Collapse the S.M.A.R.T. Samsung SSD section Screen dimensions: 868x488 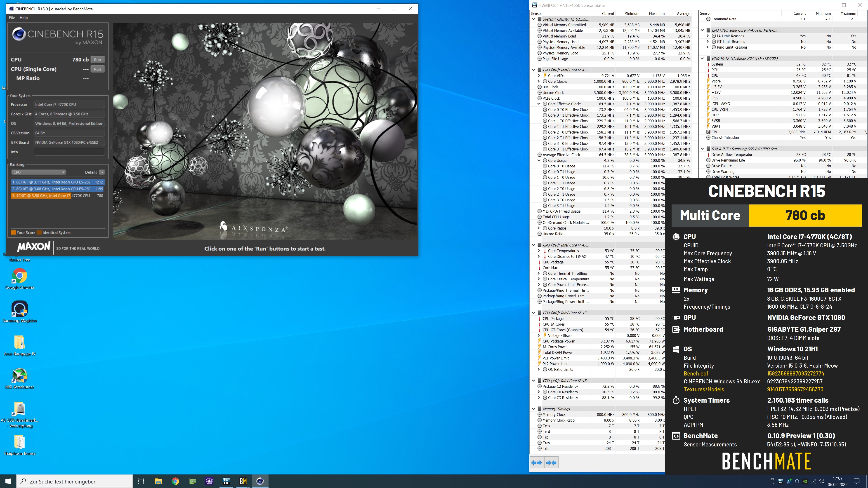point(702,149)
